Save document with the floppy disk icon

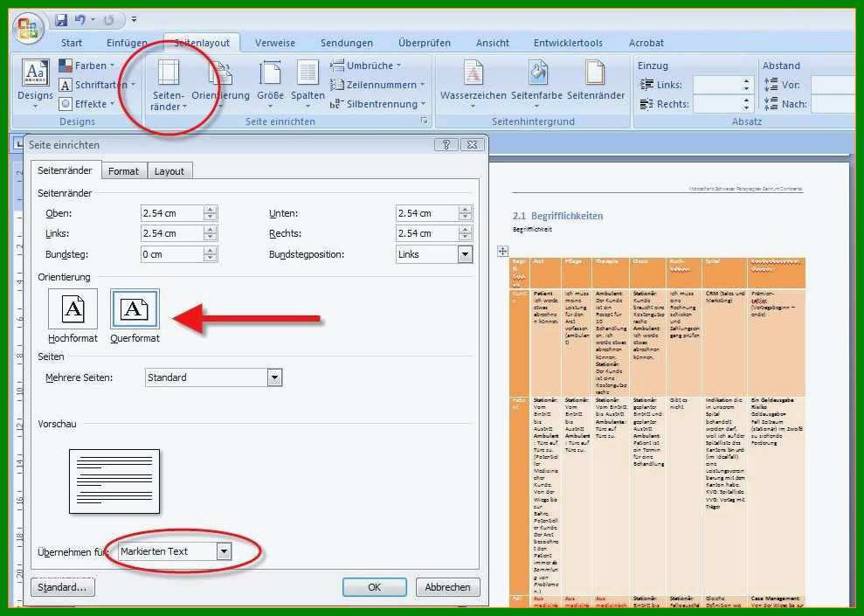point(60,20)
